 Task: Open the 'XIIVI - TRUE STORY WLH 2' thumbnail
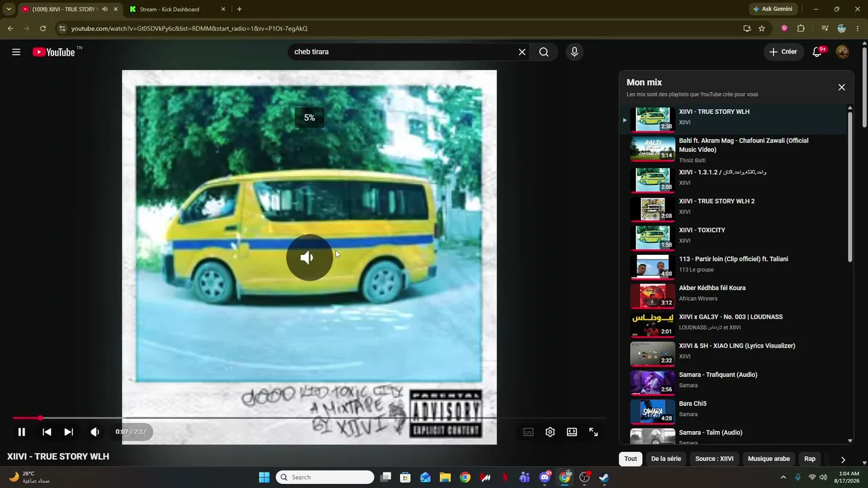[x=652, y=208]
